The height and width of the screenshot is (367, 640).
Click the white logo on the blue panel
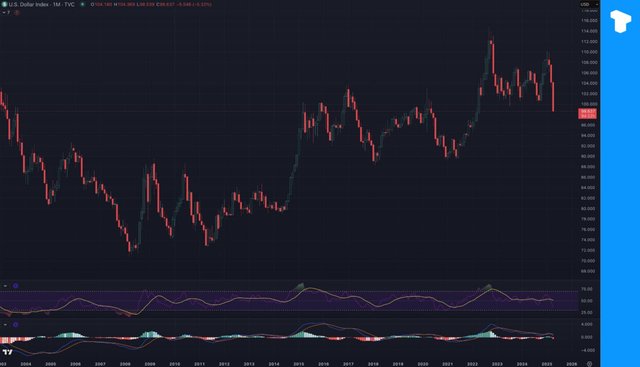point(620,21)
